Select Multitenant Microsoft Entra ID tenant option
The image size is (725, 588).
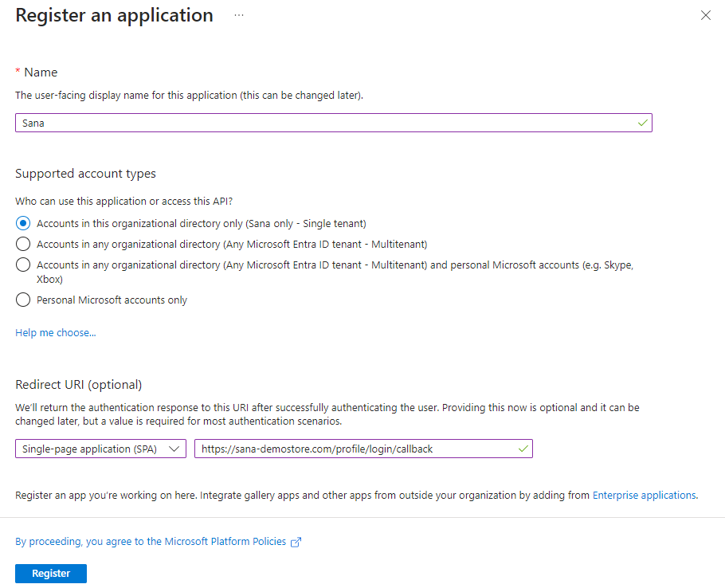(x=23, y=244)
